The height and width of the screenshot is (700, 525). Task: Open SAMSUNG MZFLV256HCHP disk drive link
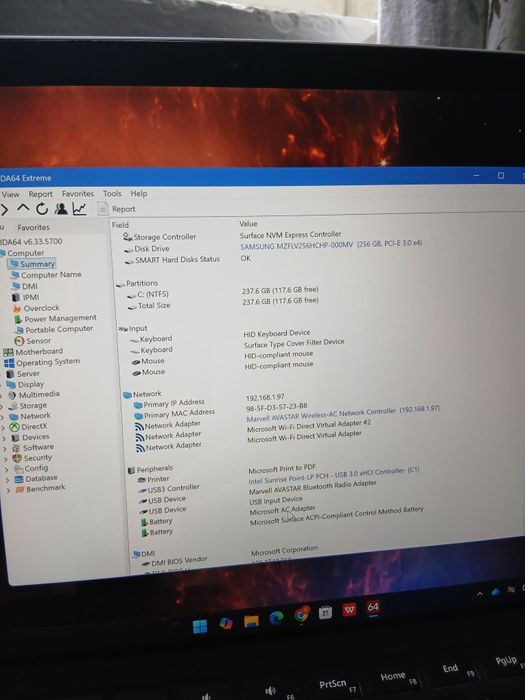click(x=331, y=245)
